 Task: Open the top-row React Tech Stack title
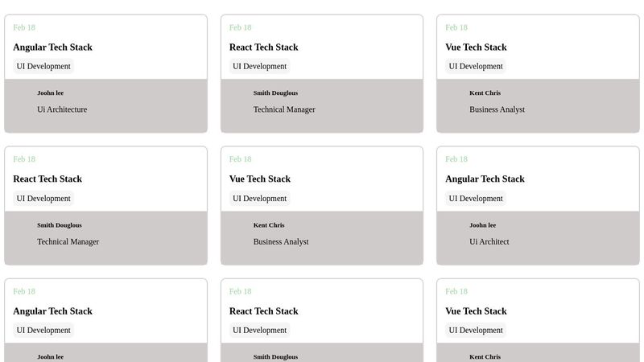[x=263, y=47]
